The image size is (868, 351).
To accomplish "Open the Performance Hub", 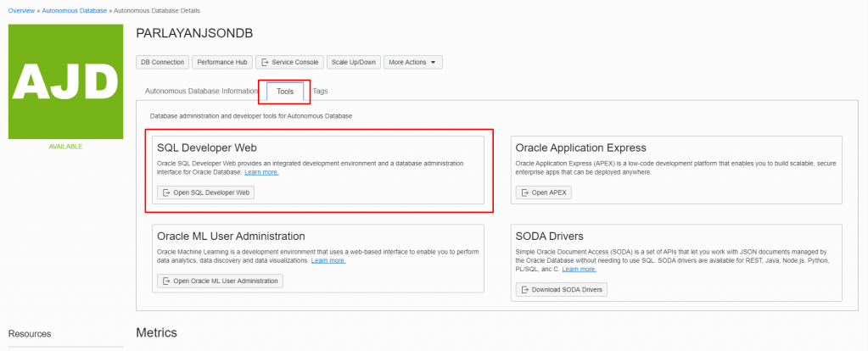I will pyautogui.click(x=222, y=62).
